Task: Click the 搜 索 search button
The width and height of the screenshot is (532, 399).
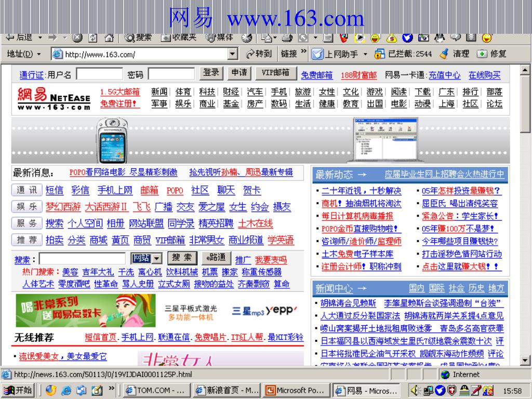Action: (x=182, y=259)
